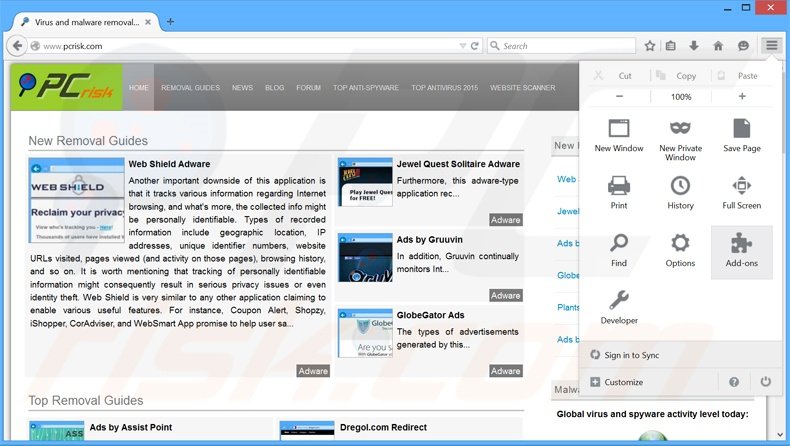Image resolution: width=790 pixels, height=446 pixels.
Task: Open the BLOG nav item
Action: click(x=275, y=87)
